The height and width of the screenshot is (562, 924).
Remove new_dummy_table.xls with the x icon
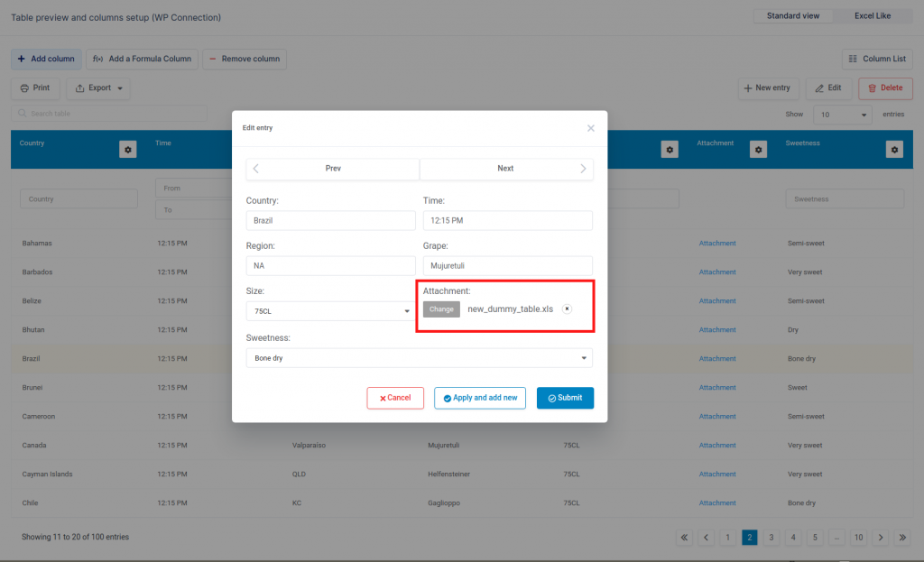coord(567,309)
